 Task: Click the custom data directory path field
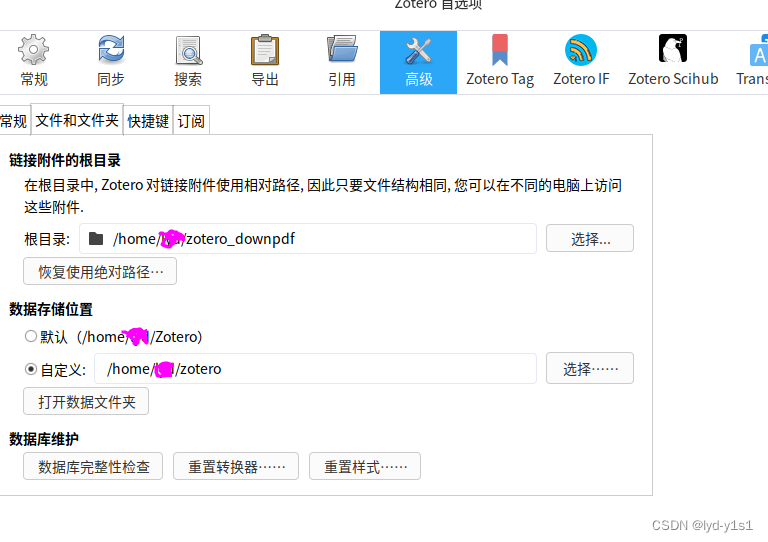point(315,368)
